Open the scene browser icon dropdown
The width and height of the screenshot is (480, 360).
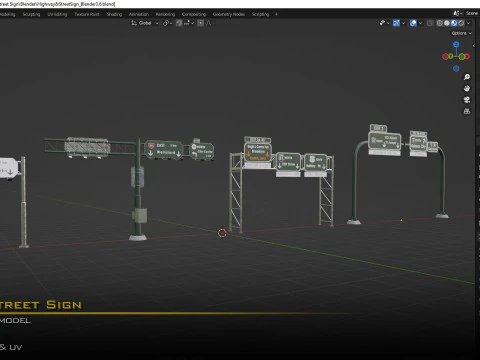pos(458,13)
